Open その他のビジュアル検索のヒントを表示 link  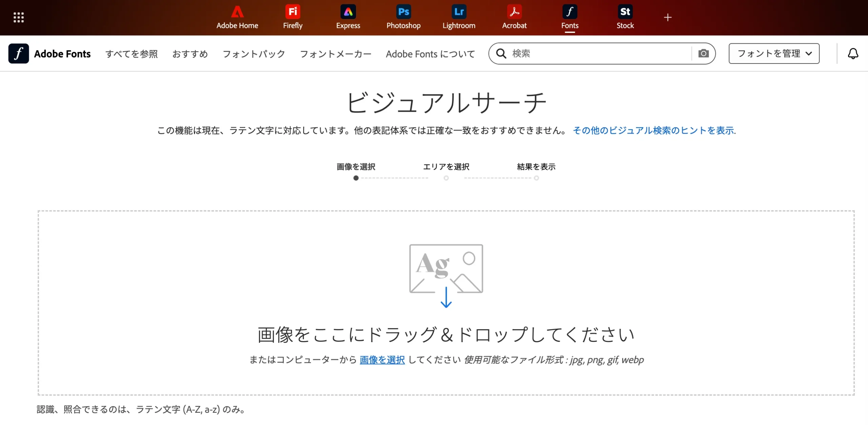click(654, 130)
